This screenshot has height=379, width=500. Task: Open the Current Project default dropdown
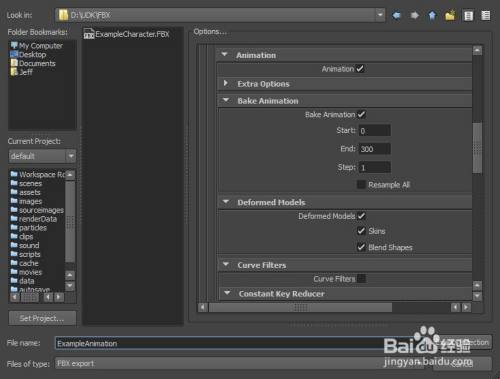(71, 156)
